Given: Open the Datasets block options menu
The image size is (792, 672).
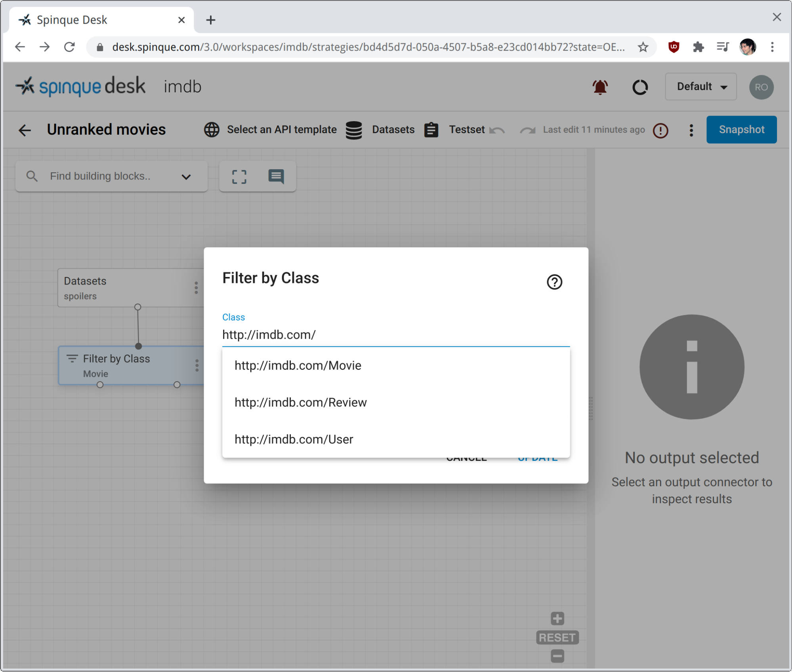Looking at the screenshot, I should click(x=196, y=288).
